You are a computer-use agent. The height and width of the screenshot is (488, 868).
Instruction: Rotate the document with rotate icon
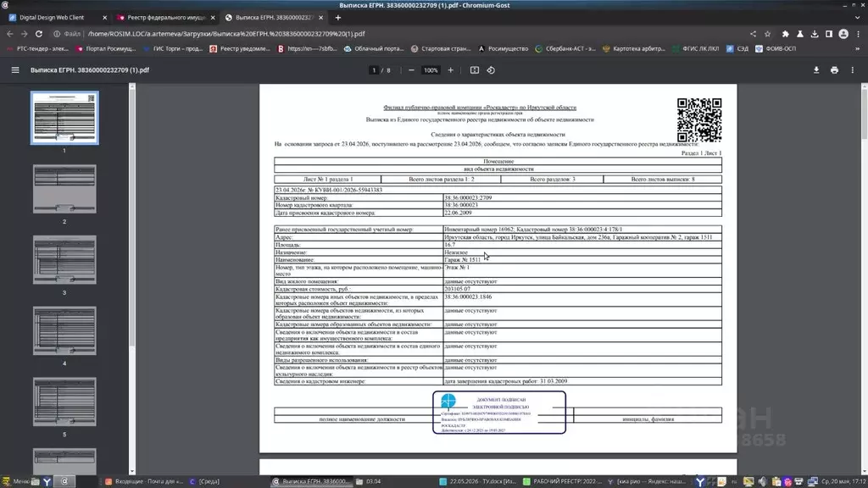[491, 70]
